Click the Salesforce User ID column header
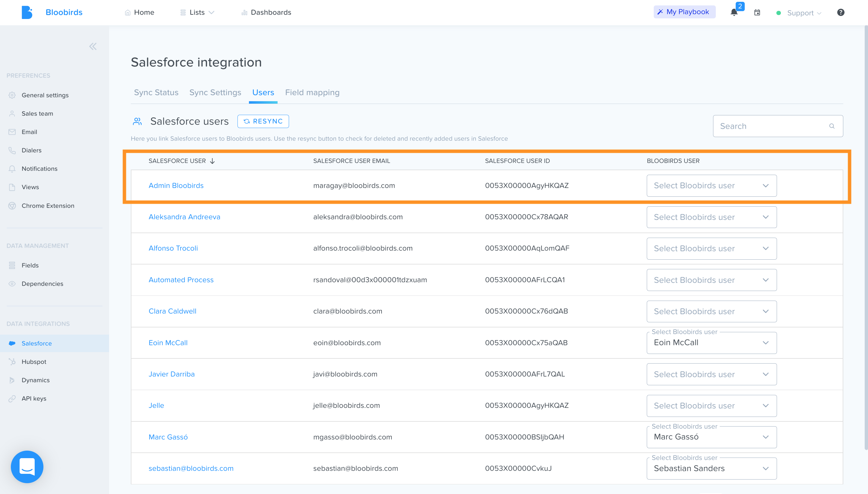 pyautogui.click(x=517, y=161)
